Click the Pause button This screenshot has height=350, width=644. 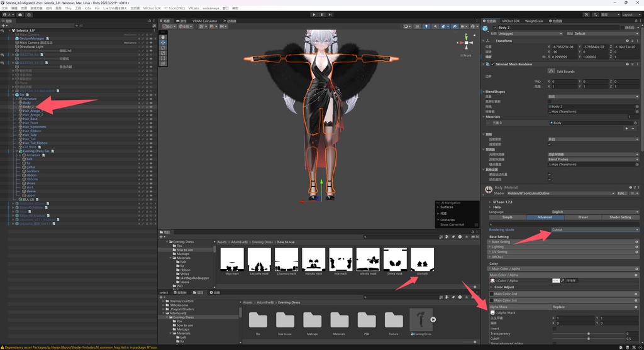pos(322,14)
